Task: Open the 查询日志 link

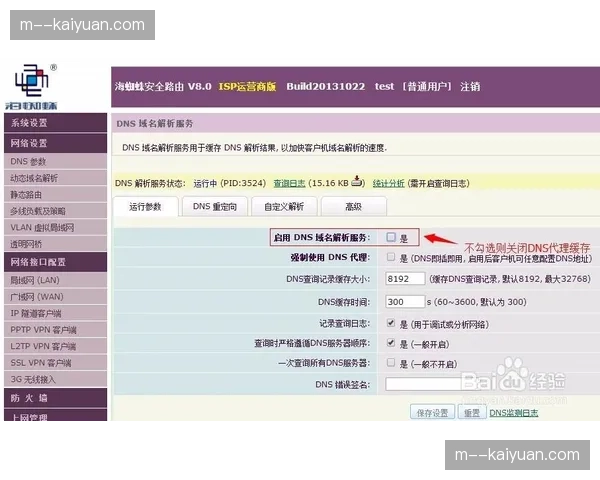Action: (x=289, y=183)
